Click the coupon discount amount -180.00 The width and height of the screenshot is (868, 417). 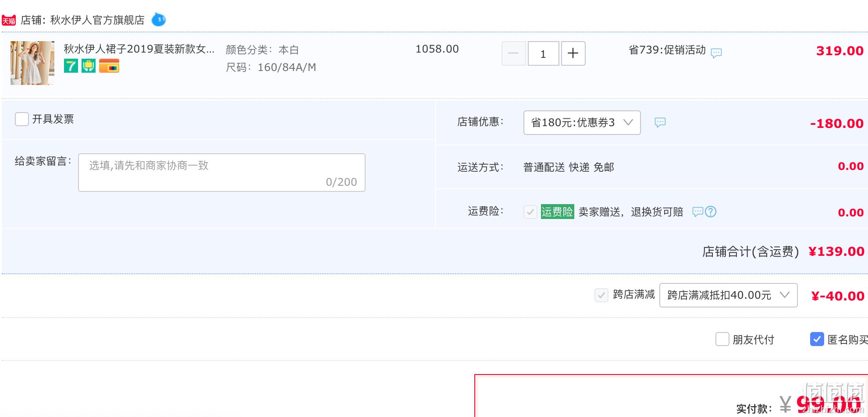837,124
